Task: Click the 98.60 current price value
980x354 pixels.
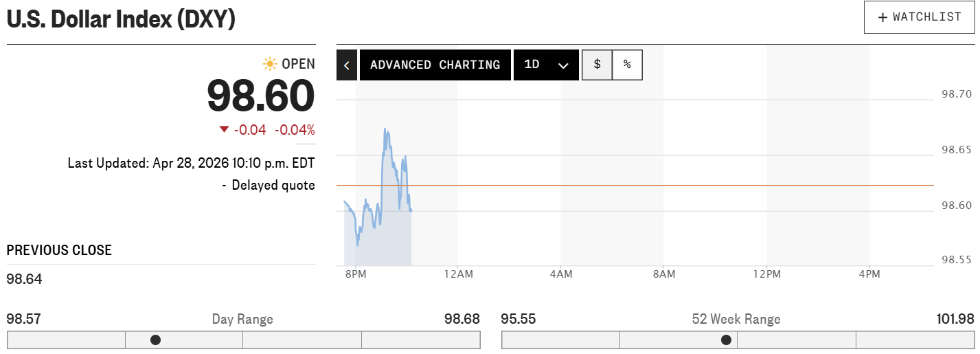Action: pyautogui.click(x=261, y=96)
